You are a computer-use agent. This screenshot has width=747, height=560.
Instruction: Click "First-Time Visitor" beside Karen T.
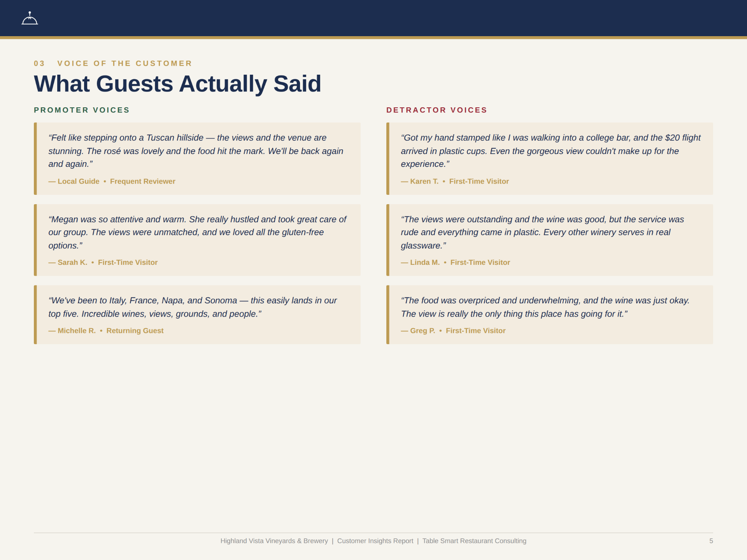(479, 181)
